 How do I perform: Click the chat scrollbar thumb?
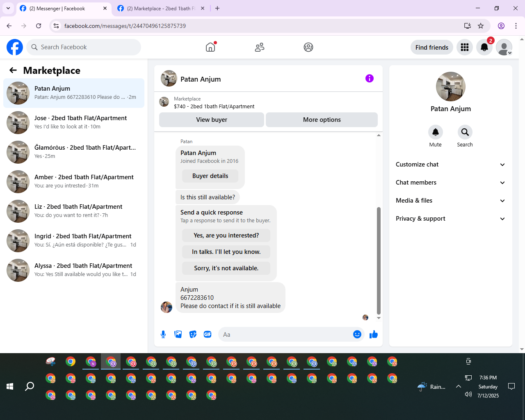pos(379,261)
